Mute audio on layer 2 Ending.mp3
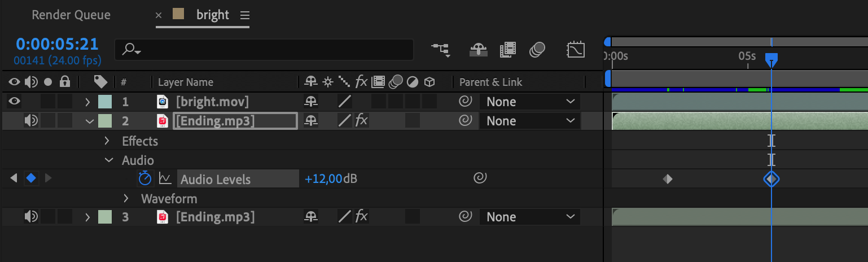The image size is (868, 262). pos(31,121)
